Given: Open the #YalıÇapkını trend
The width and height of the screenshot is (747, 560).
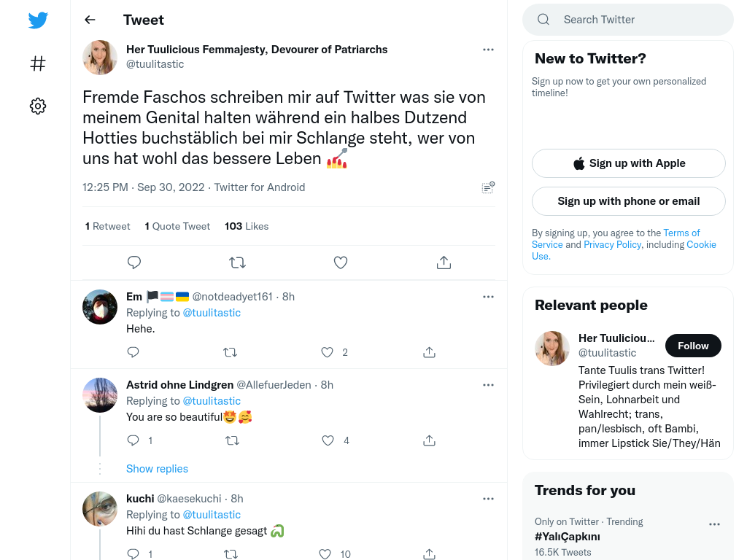Looking at the screenshot, I should coord(567,537).
